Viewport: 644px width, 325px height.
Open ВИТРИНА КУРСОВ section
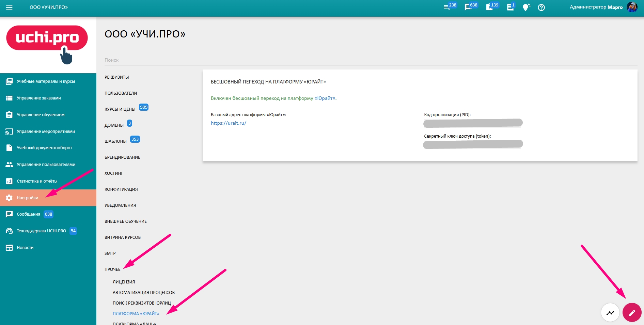coord(123,237)
